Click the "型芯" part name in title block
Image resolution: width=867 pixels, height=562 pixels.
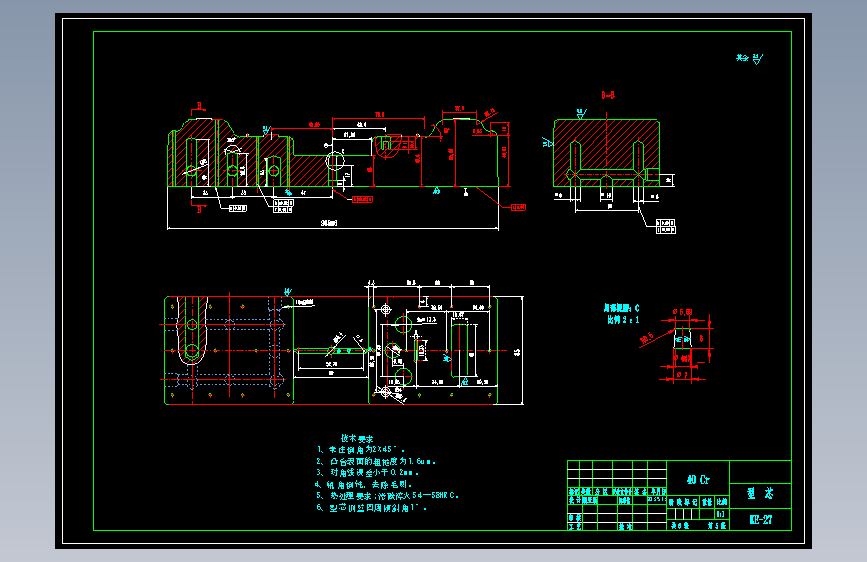pyautogui.click(x=760, y=493)
